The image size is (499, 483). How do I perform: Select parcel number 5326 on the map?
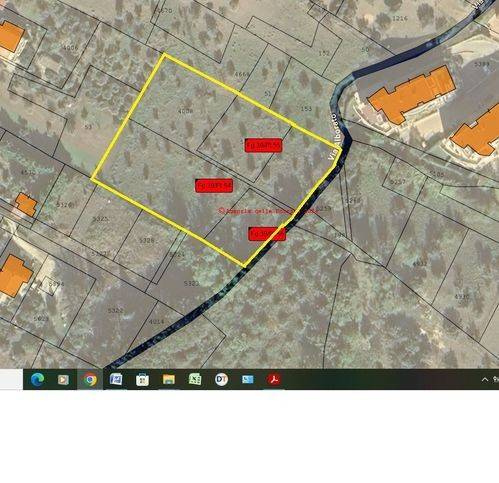147,240
